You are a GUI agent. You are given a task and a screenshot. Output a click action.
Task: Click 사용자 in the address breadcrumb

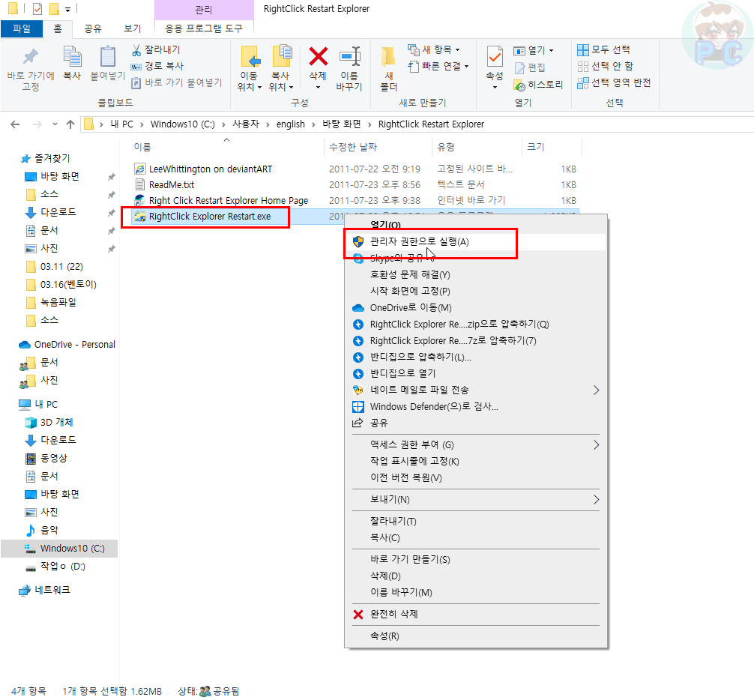click(x=246, y=124)
